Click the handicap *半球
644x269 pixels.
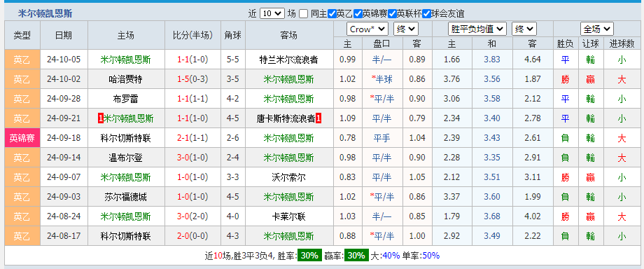point(381,79)
